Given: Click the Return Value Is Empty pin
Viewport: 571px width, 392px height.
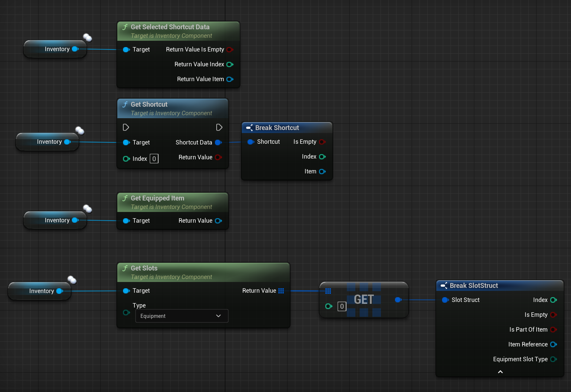Looking at the screenshot, I should pos(230,50).
